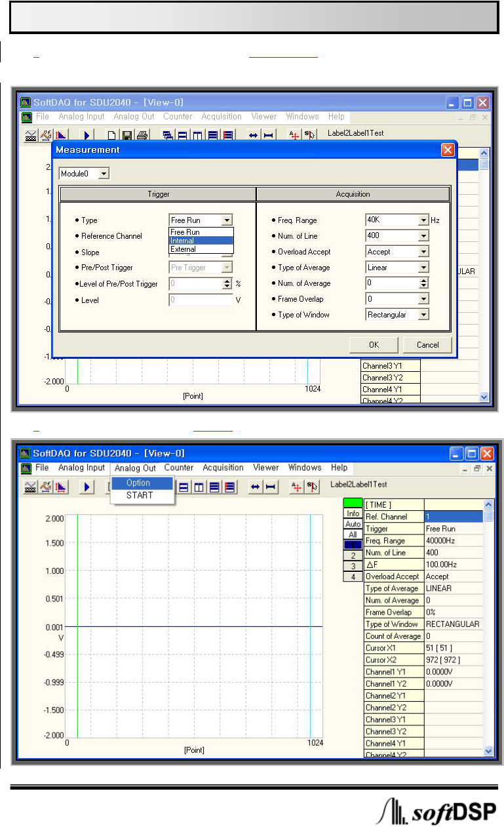Toggle the Info button beside the lower graph
504x827 pixels.
353,514
